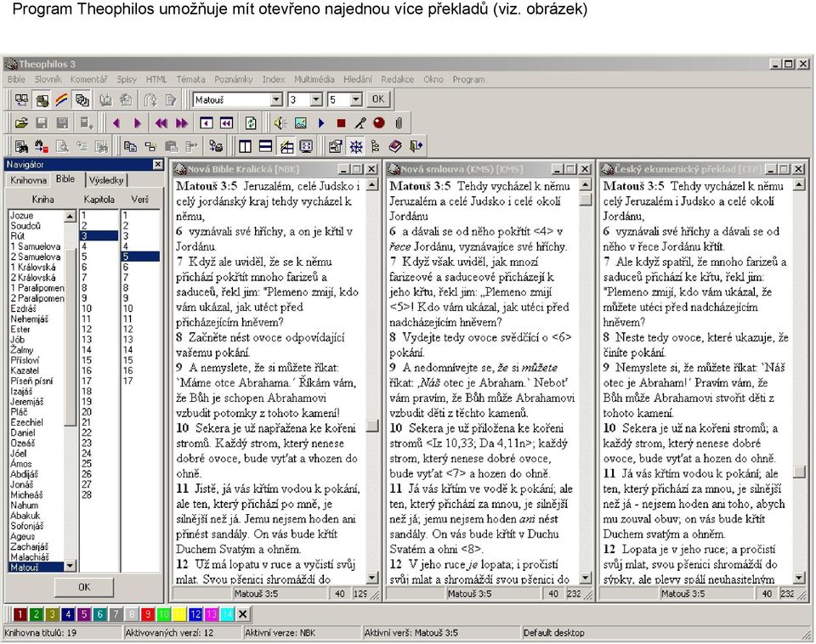
Task: Click the red record ball icon
Action: [379, 122]
